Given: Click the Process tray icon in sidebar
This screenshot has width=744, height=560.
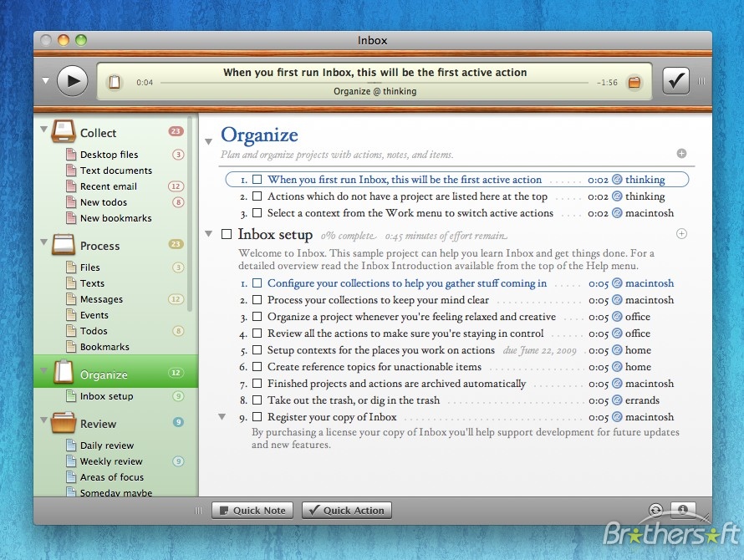Looking at the screenshot, I should click(63, 245).
